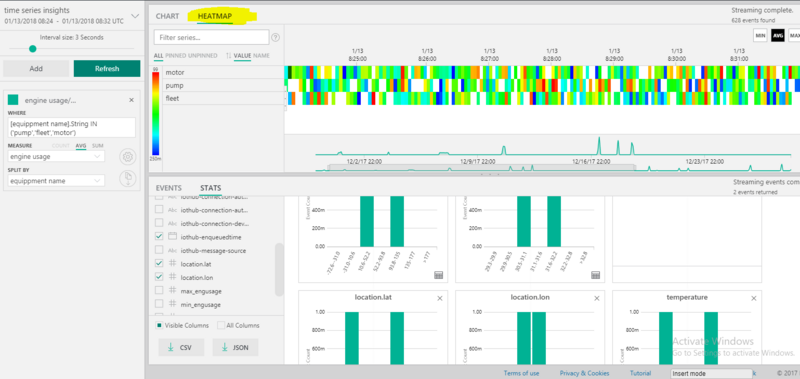Image resolution: width=800 pixels, height=379 pixels.
Task: Download events as CSV
Action: point(181,347)
